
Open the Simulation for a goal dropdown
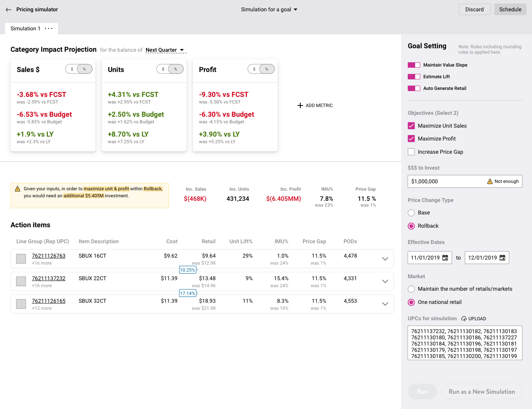pos(269,10)
